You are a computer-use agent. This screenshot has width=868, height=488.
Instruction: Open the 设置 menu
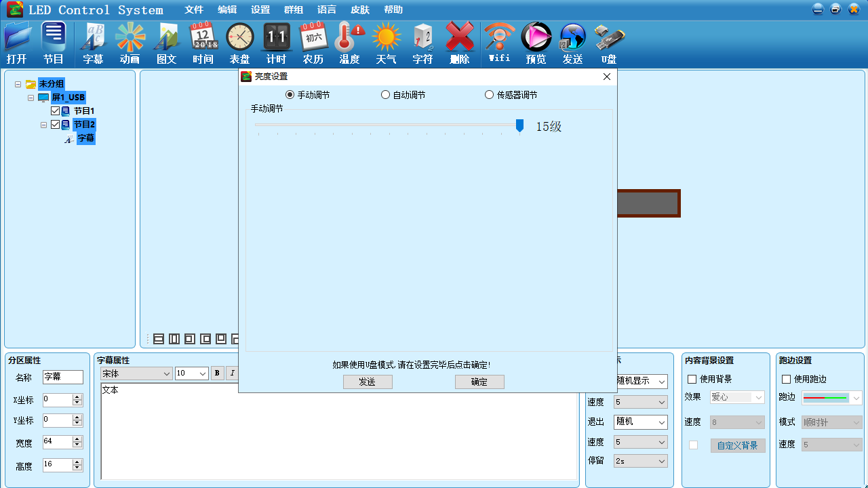[x=260, y=9]
